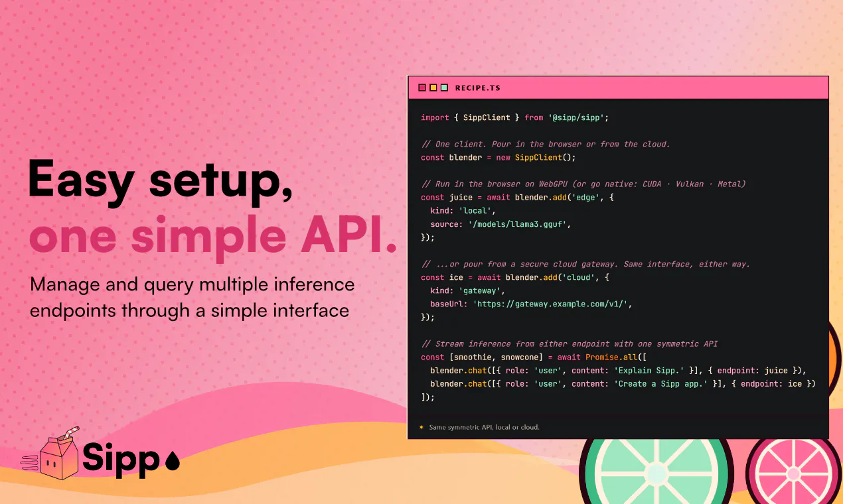The height and width of the screenshot is (504, 843).
Task: Click the line "endpoints through a simple interface"
Action: coord(190,310)
